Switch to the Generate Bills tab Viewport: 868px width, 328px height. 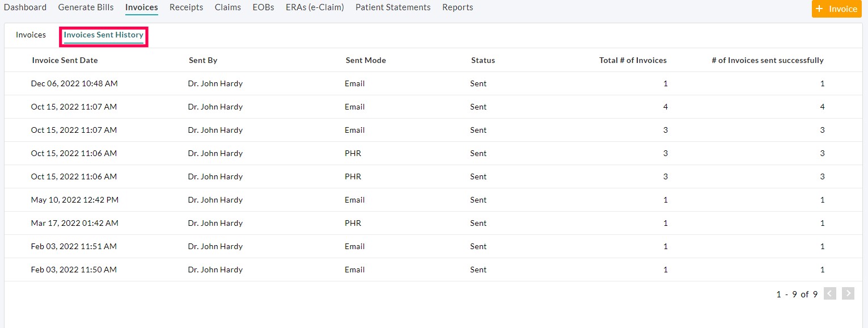[x=86, y=7]
